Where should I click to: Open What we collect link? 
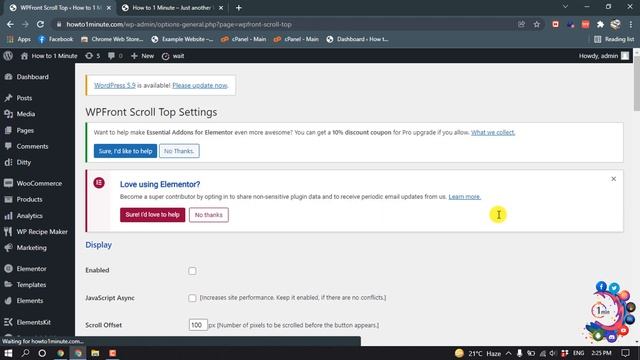(493, 132)
